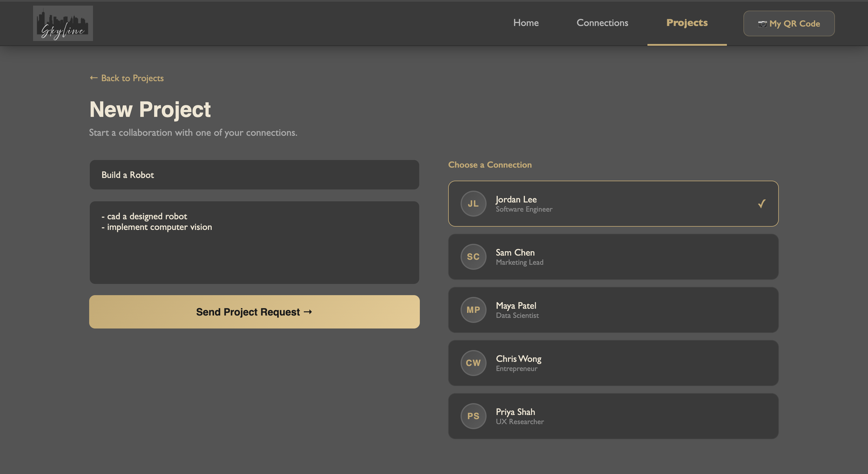Go to the Connections tab
This screenshot has width=868, height=474.
pyautogui.click(x=602, y=22)
